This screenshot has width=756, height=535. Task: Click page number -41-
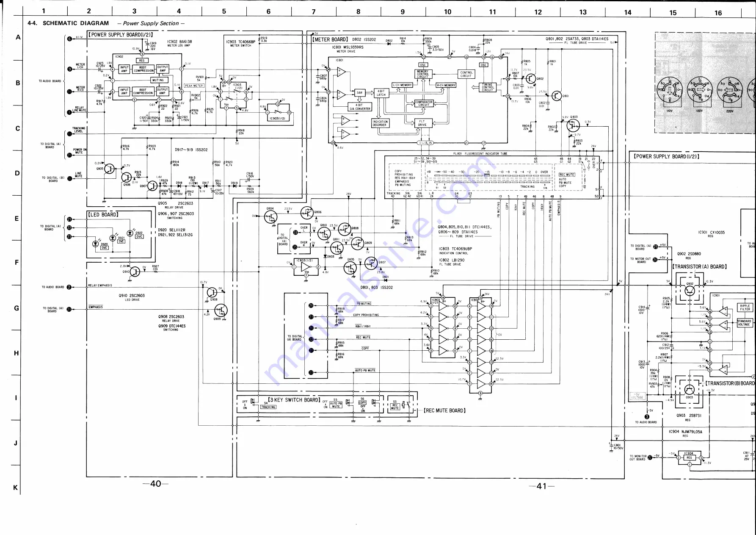click(542, 486)
